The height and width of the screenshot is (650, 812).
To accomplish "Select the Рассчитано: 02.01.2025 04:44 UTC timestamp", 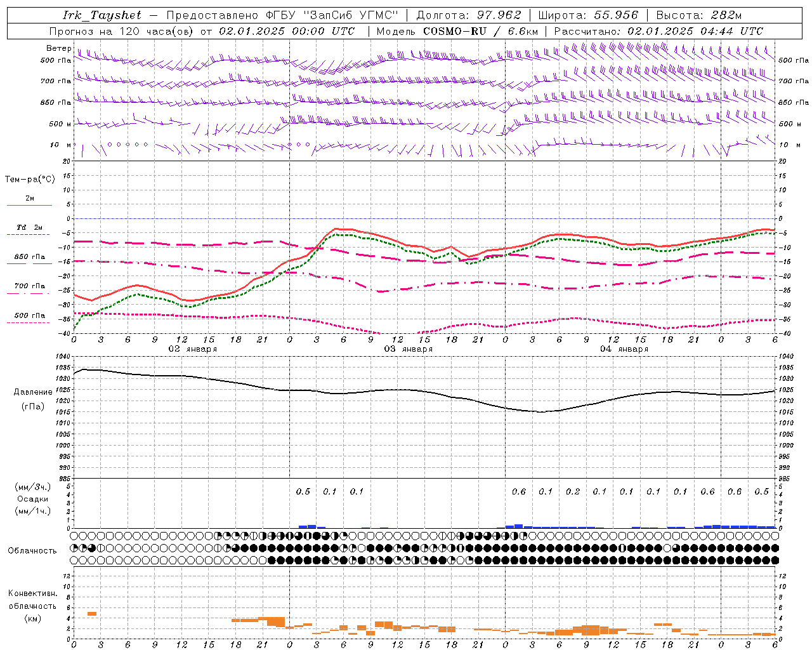I will (x=658, y=31).
